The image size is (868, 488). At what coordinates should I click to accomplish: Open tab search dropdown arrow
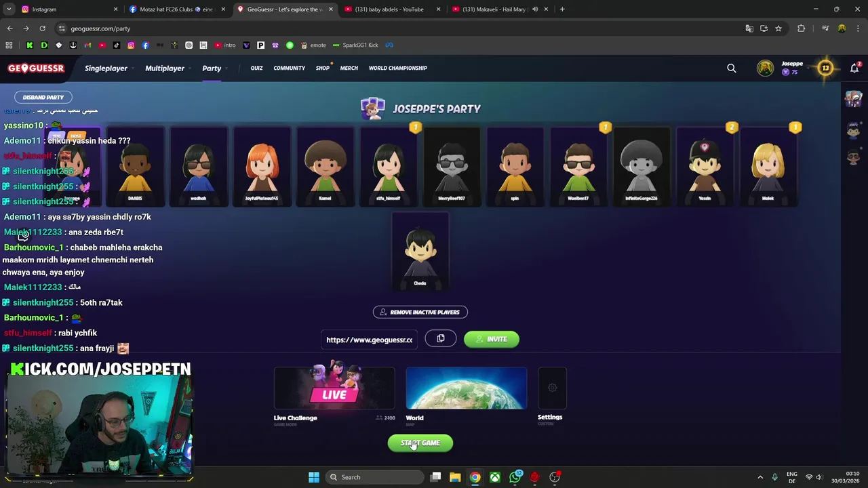point(9,9)
